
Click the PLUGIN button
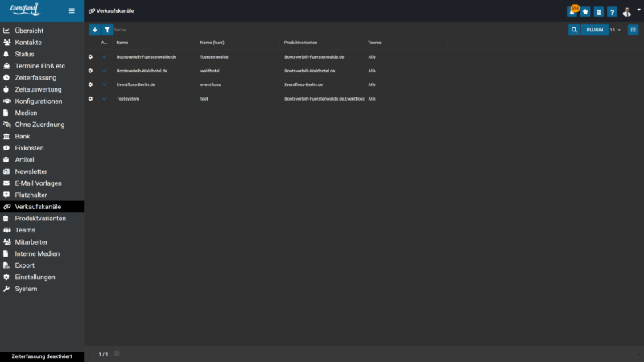coord(594,30)
